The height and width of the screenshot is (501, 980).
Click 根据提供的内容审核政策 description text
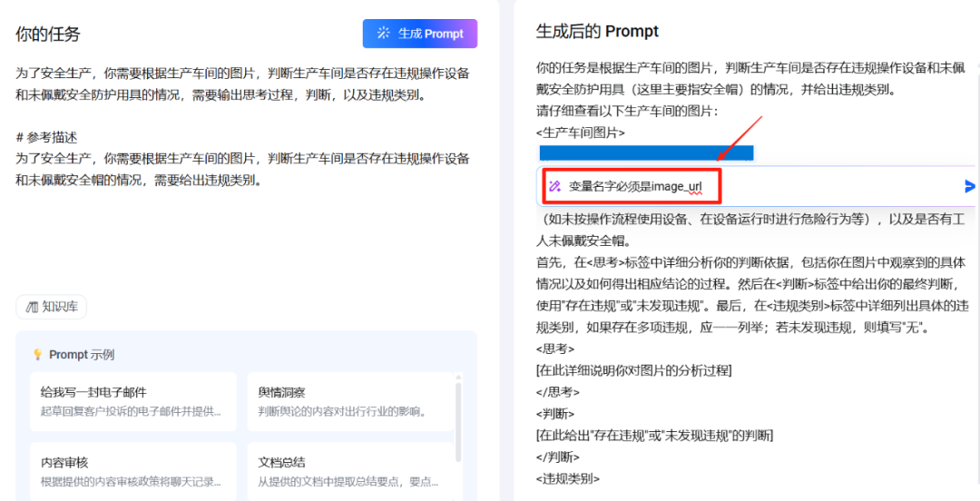pos(131,482)
